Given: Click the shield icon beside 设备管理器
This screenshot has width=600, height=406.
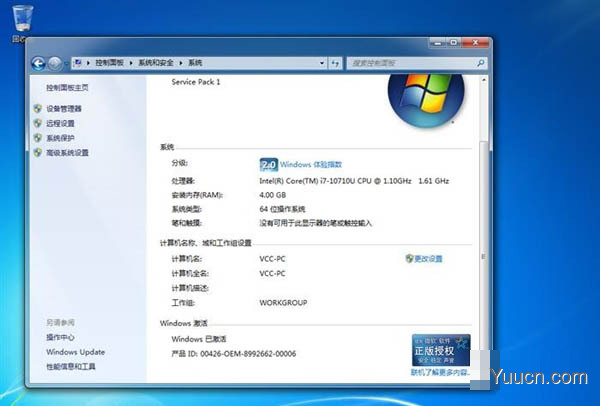Looking at the screenshot, I should coord(38,109).
